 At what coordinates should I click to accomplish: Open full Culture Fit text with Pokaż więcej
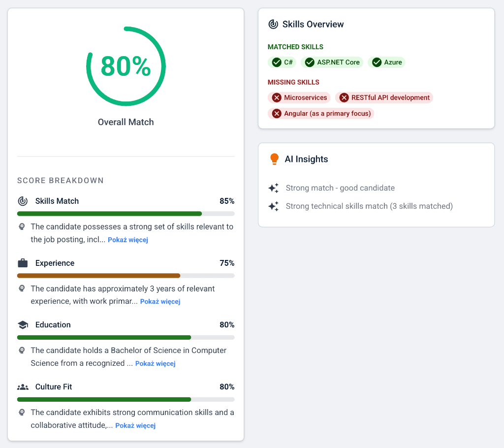click(x=135, y=425)
